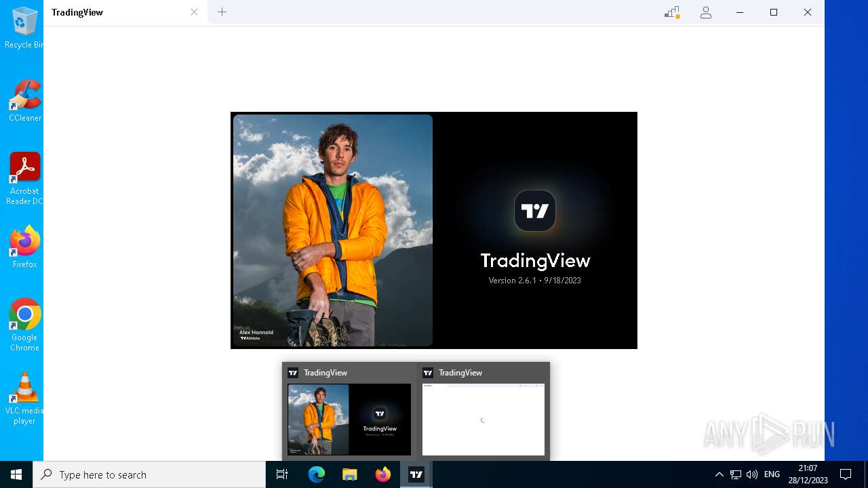Close the TradingView window
The image size is (868, 488).
(808, 12)
